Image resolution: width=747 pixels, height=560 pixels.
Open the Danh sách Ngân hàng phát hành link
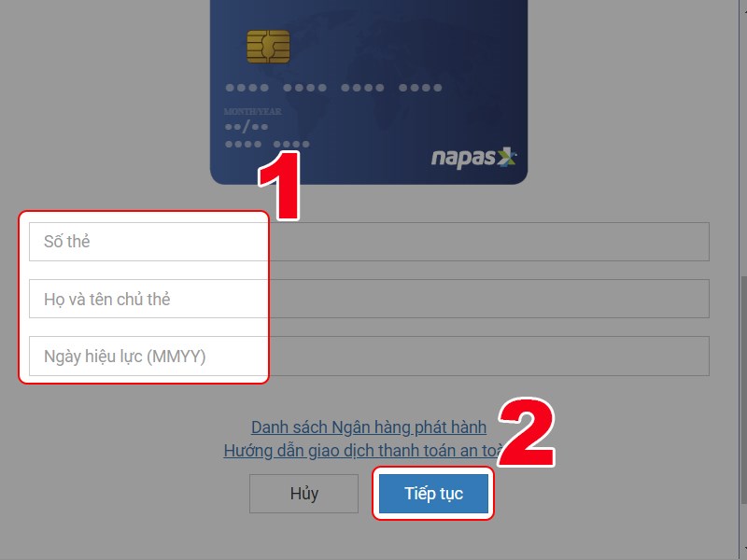click(x=369, y=427)
